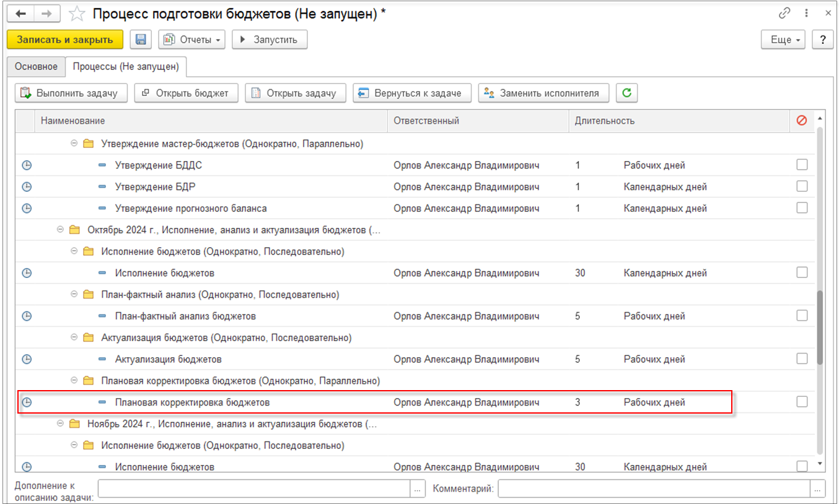Collapse Утверждение мастер-бюджетов folder node

coord(74,144)
